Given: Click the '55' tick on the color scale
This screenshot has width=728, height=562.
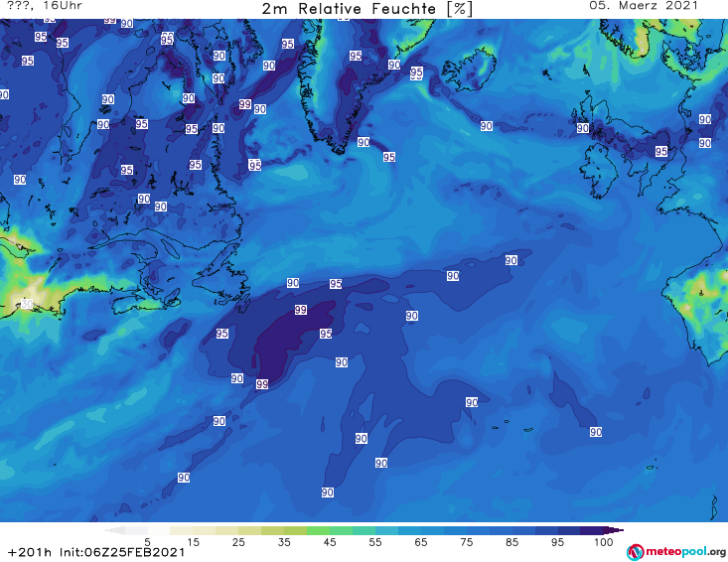Looking at the screenshot, I should pos(375,542).
